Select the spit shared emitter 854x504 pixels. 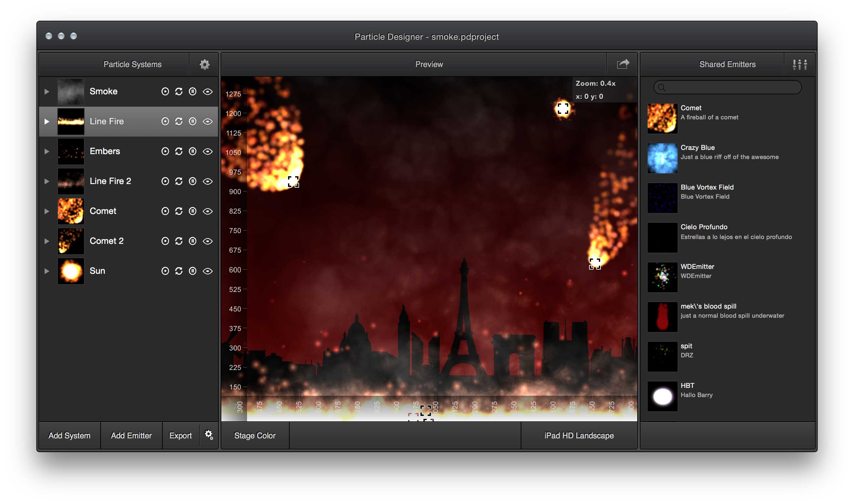pyautogui.click(x=727, y=357)
